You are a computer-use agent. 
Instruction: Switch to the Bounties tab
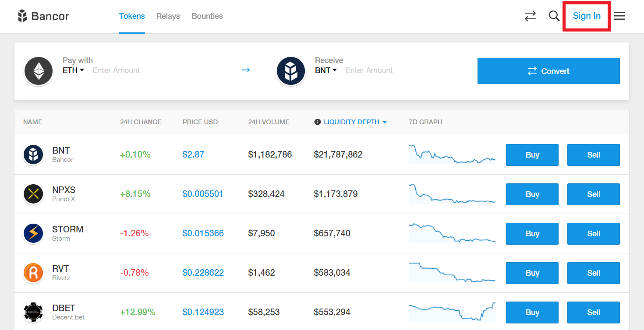coord(207,16)
